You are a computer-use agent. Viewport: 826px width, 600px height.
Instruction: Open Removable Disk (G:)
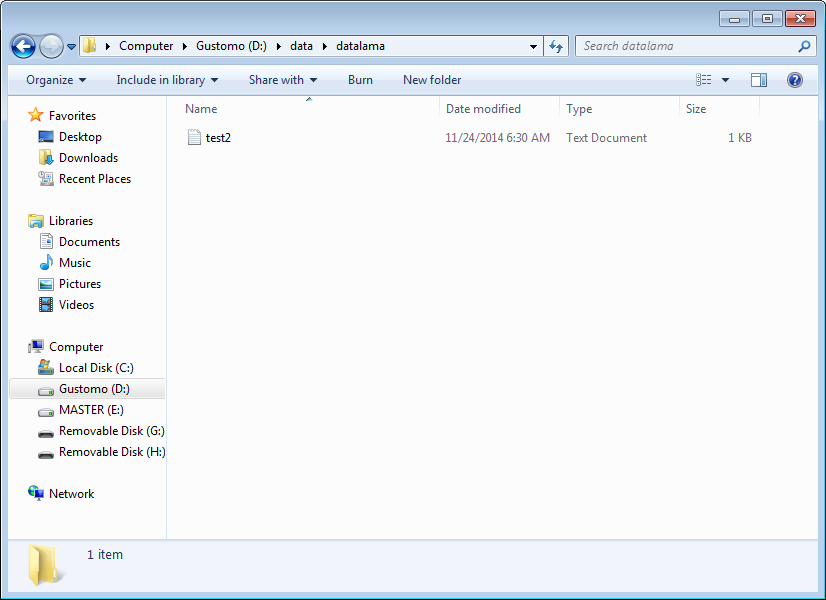click(x=112, y=431)
